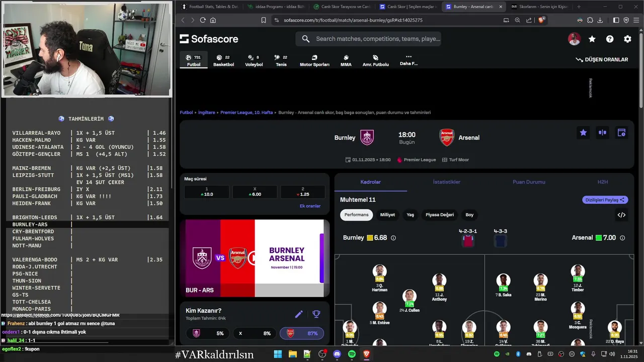This screenshot has height=362, width=644.
Task: Open the Amr. Futbolu section
Action: (x=375, y=60)
